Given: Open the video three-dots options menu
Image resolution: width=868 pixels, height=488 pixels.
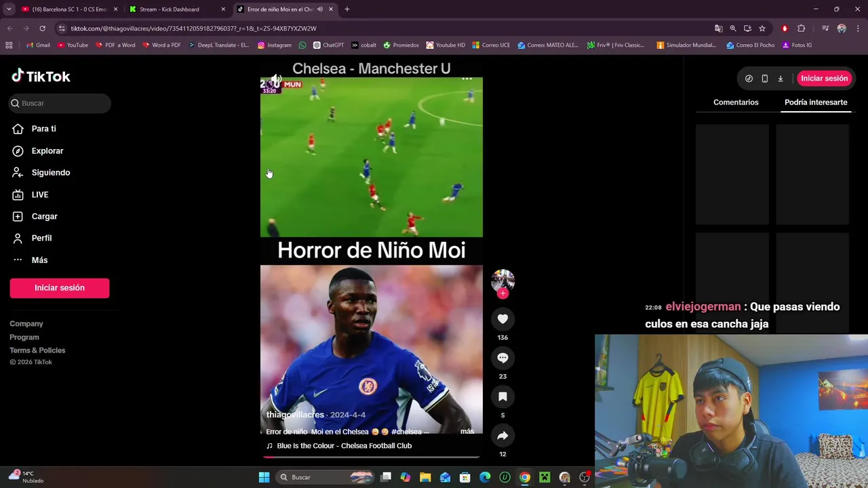Looking at the screenshot, I should (467, 79).
